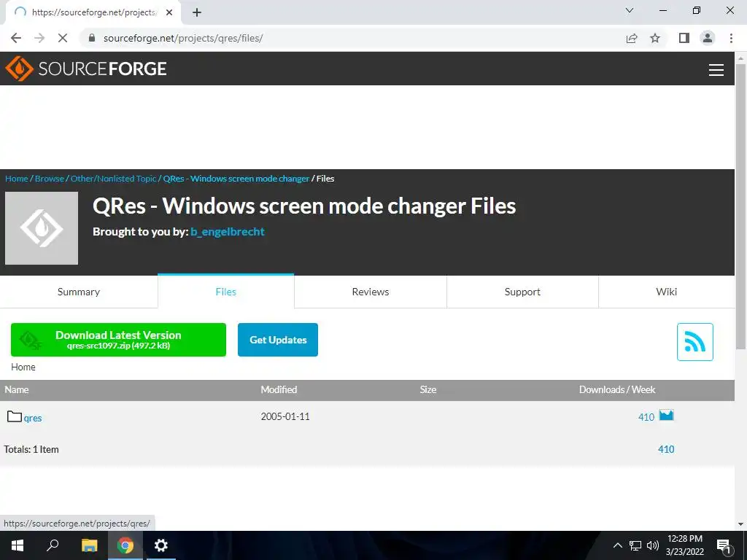Select the Files tab

point(226,292)
